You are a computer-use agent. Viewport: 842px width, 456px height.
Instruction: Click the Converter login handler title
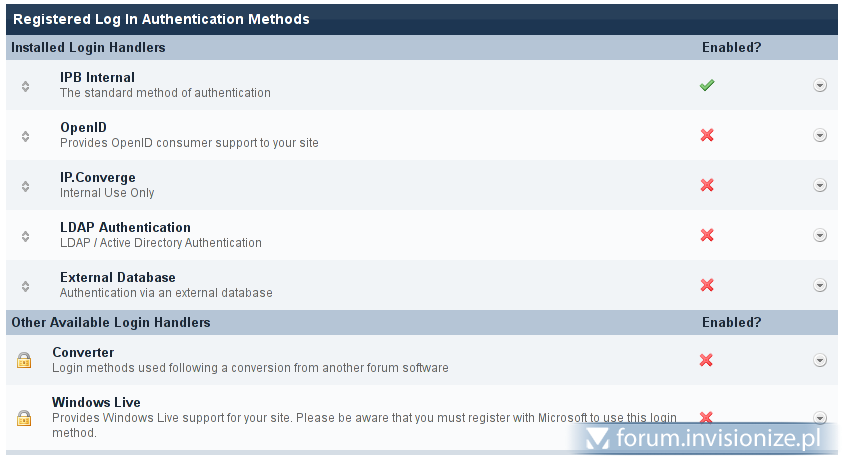tap(83, 352)
